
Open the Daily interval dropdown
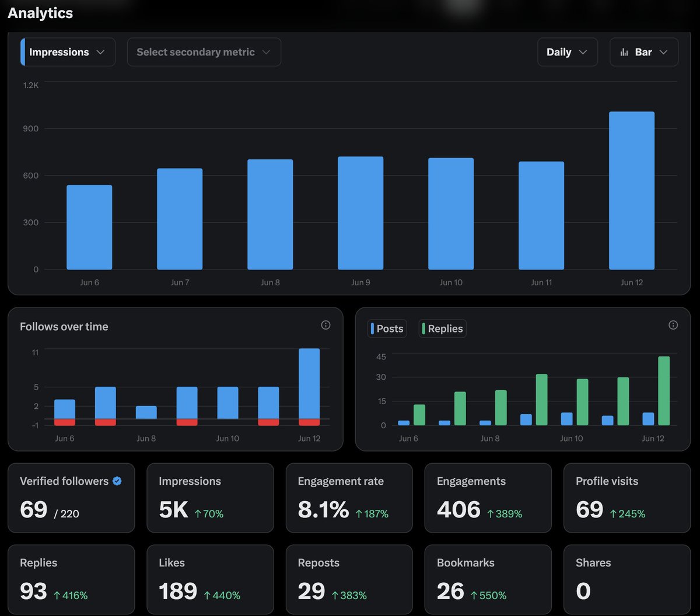[568, 52]
